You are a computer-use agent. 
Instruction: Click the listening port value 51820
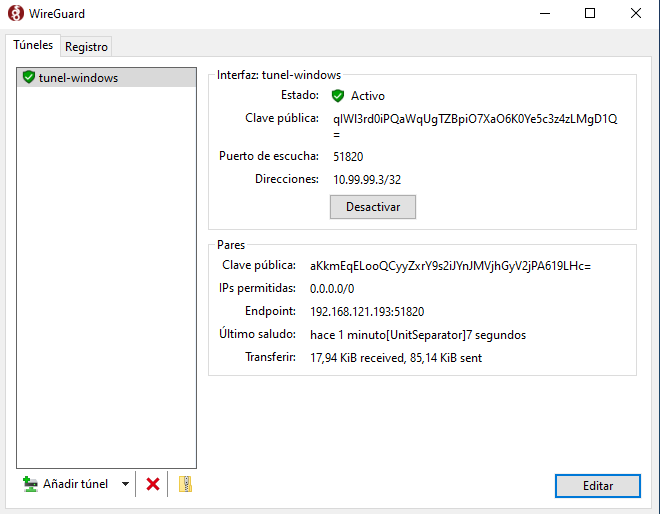[348, 156]
